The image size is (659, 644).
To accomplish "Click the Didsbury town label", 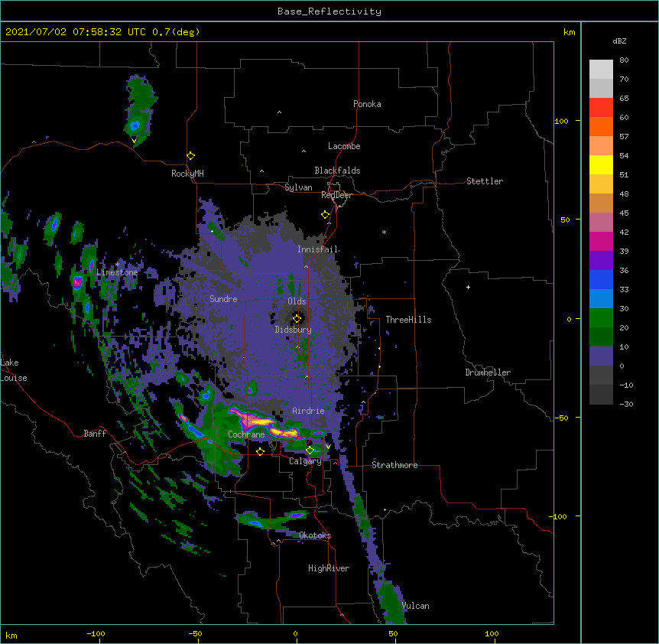I will tap(294, 330).
